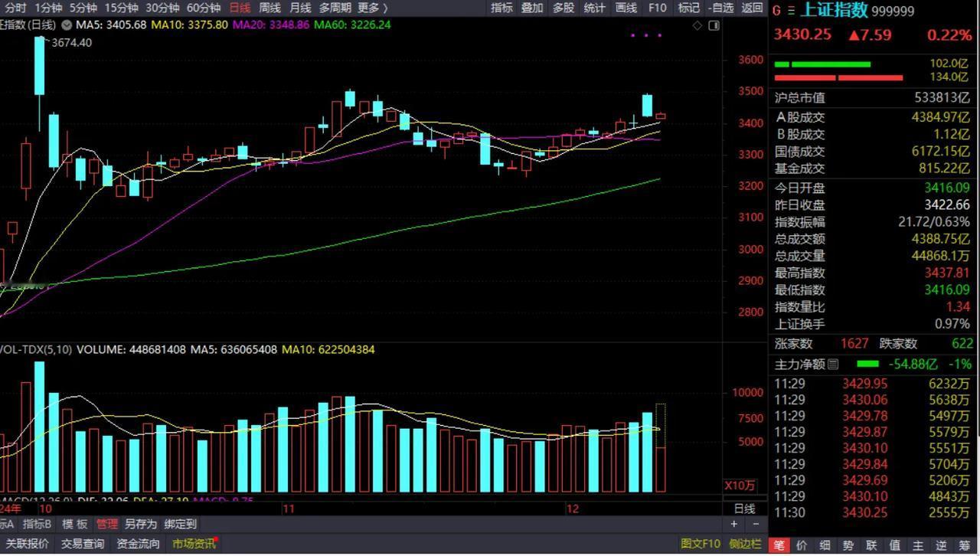980x556 pixels.
Task: Click the diamond icon above the chart
Action: coord(697,25)
